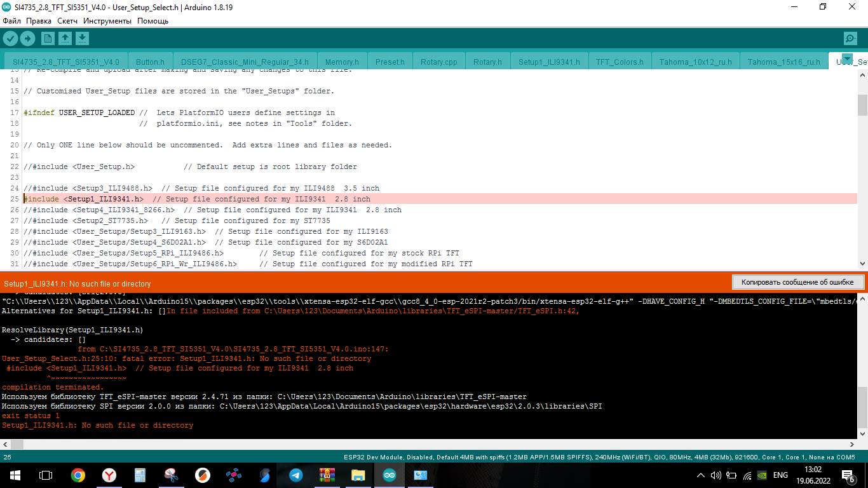Viewport: 868px width, 488px height.
Task: Click the Verify (checkmark) toolbar button
Action: (x=10, y=38)
